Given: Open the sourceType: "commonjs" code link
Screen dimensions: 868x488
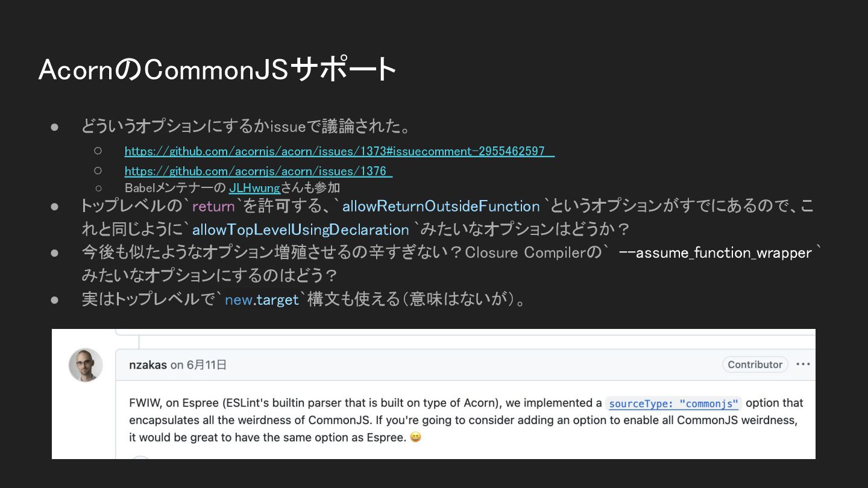Looking at the screenshot, I should pyautogui.click(x=673, y=404).
